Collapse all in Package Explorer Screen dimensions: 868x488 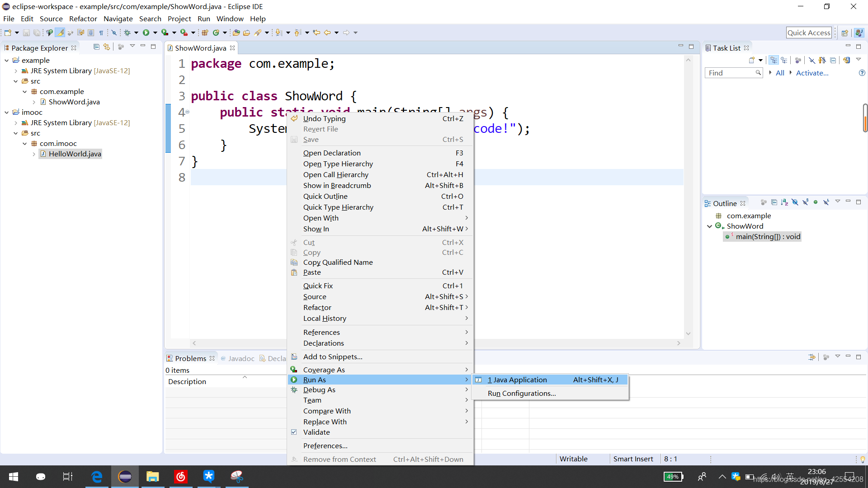[x=96, y=47]
